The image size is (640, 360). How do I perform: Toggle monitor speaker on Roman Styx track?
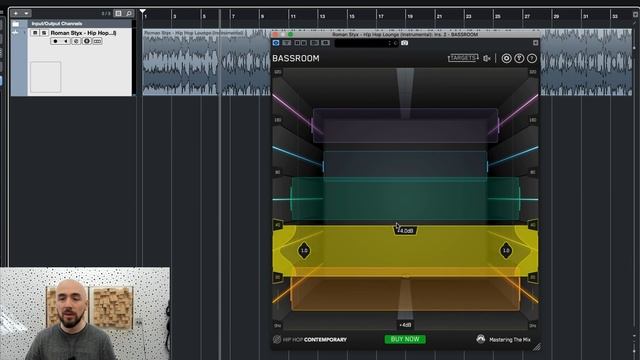pyautogui.click(x=66, y=41)
